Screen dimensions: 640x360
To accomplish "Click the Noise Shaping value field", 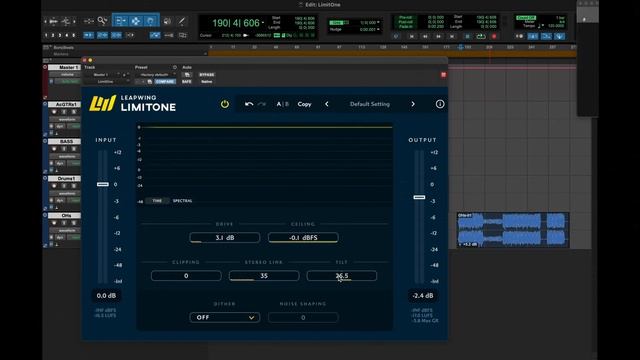I will [x=303, y=318].
